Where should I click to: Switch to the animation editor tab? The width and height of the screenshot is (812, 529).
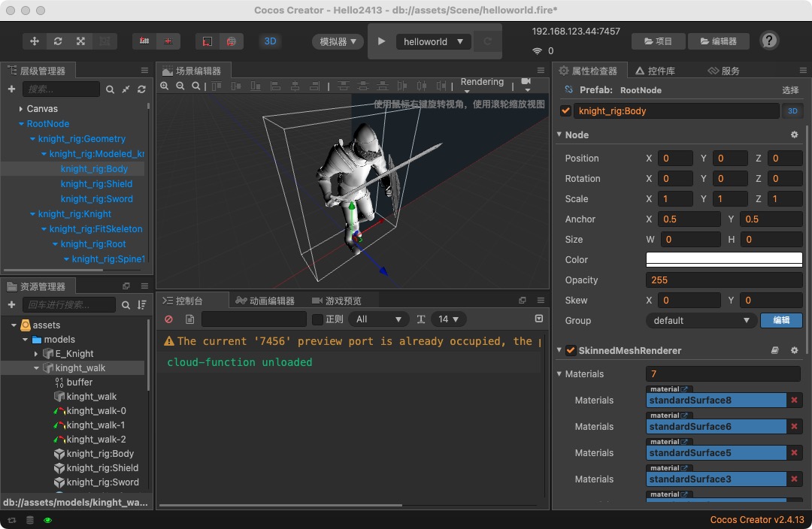click(x=265, y=301)
